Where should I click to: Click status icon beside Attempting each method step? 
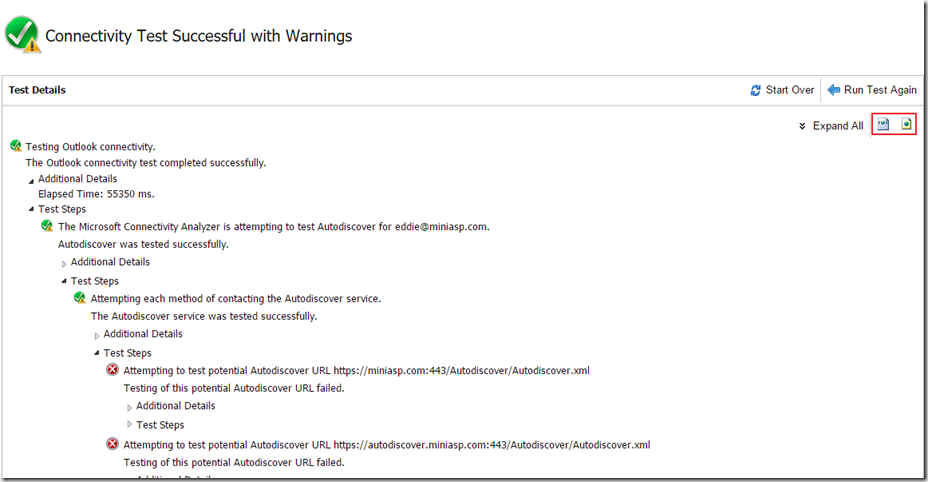coord(80,298)
